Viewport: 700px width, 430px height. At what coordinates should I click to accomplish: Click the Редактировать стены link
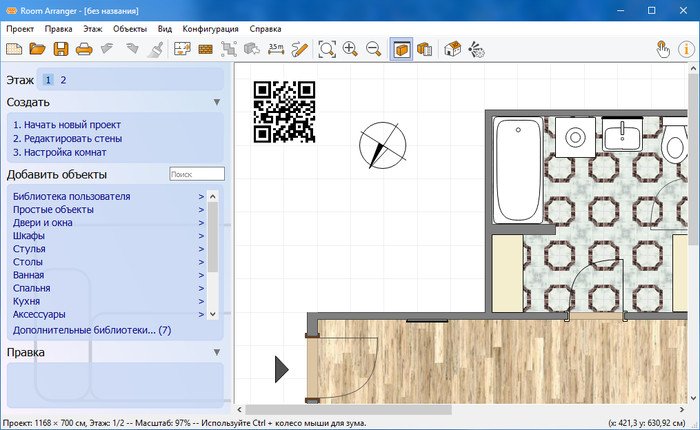click(65, 139)
